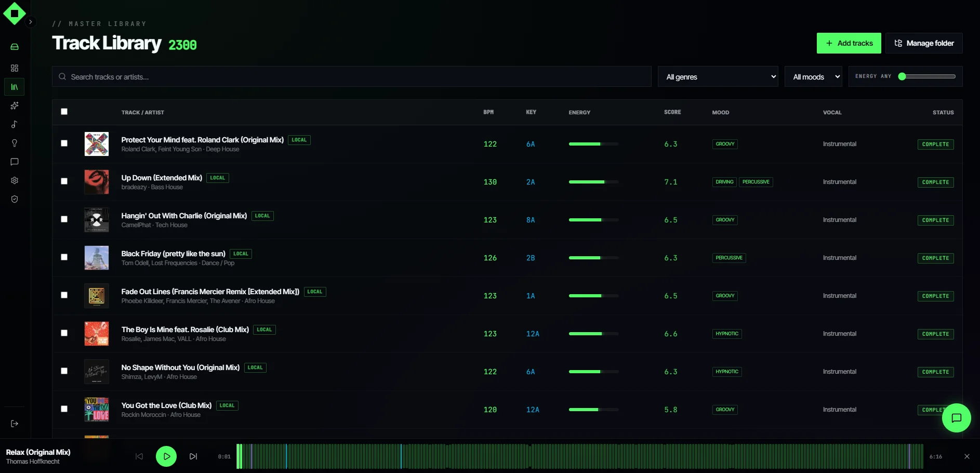This screenshot has height=473, width=980.
Task: Click BPM 126 of Black Friday
Action: 490,258
